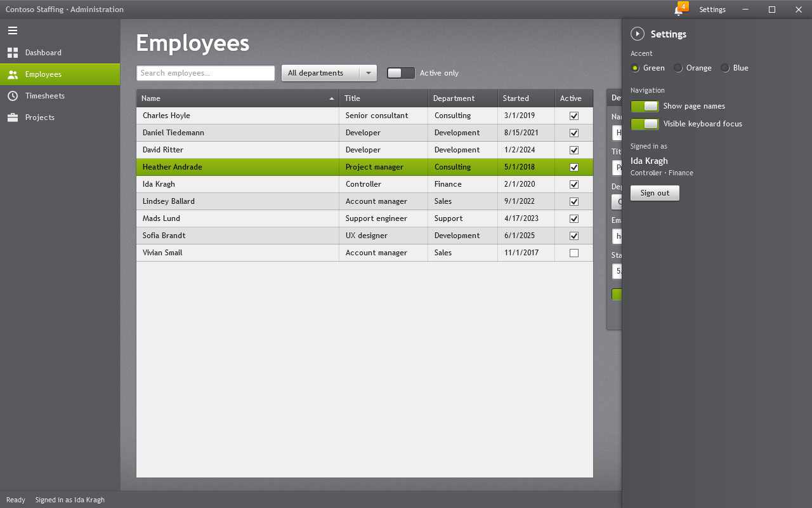Screen dimensions: 812x508
Task: Select the Heather Andrade row
Action: [x=365, y=167]
